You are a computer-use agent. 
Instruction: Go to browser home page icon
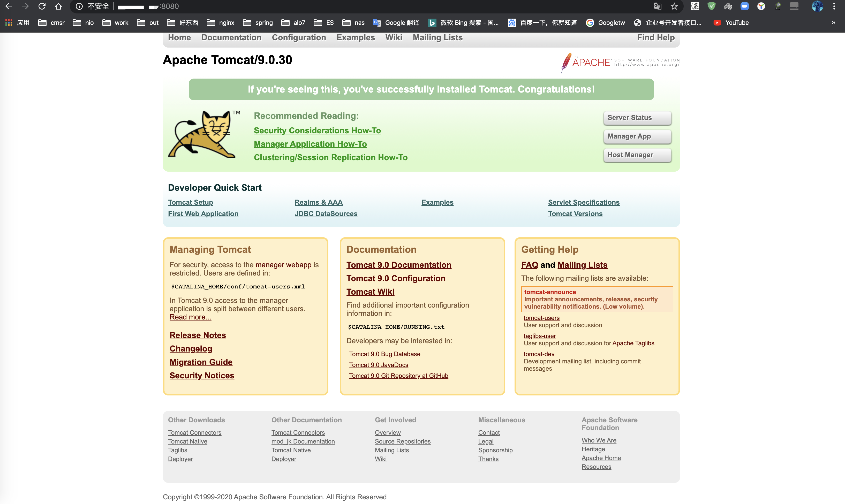[58, 6]
